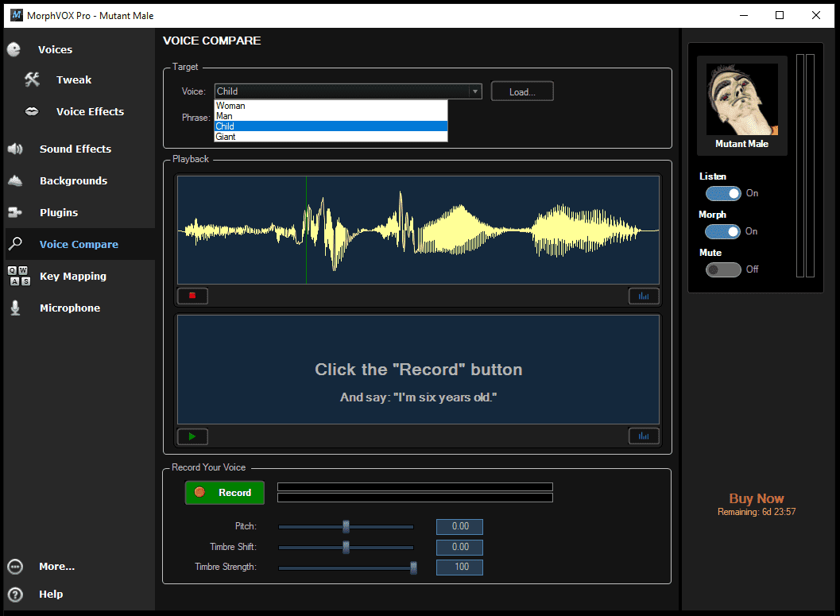Click the Plugins plug icon
Screen dimensions: 840x616
(15, 213)
